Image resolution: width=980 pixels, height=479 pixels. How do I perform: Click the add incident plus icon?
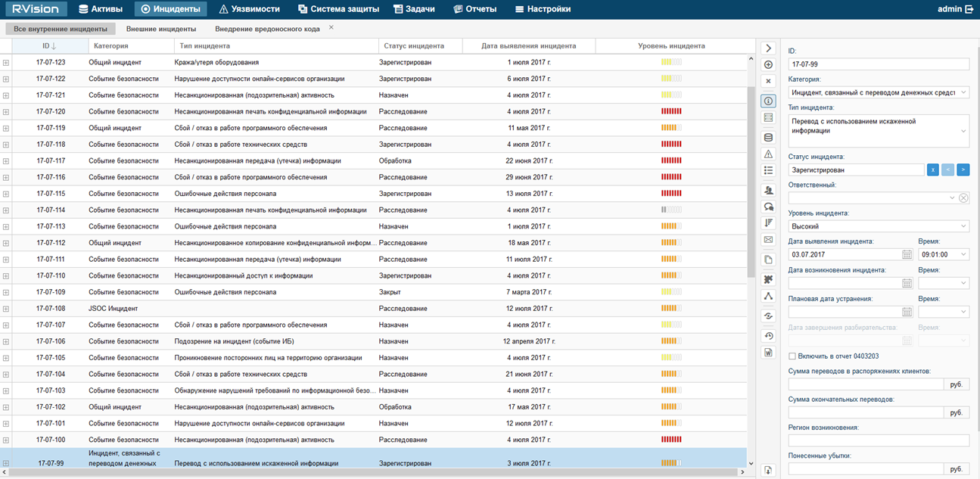pyautogui.click(x=768, y=65)
